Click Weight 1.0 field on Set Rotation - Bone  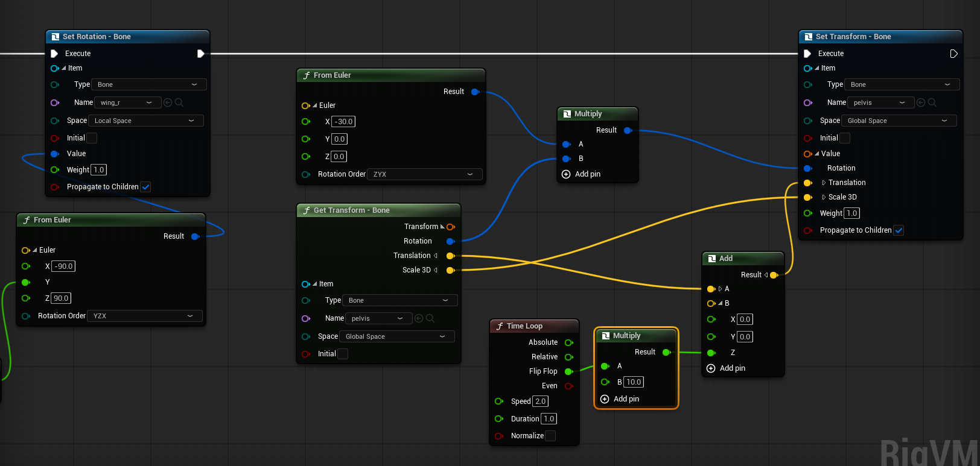point(99,170)
